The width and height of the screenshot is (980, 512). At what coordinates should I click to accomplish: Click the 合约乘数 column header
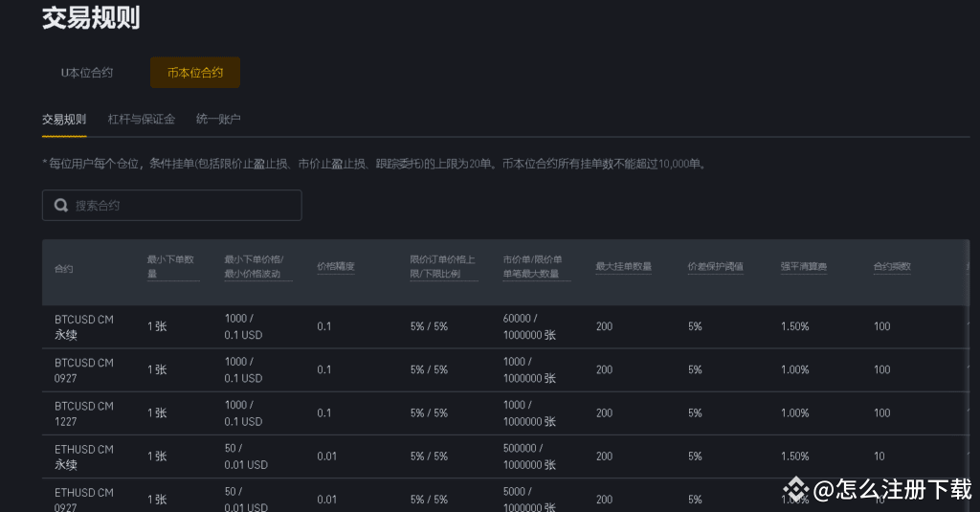[892, 267]
